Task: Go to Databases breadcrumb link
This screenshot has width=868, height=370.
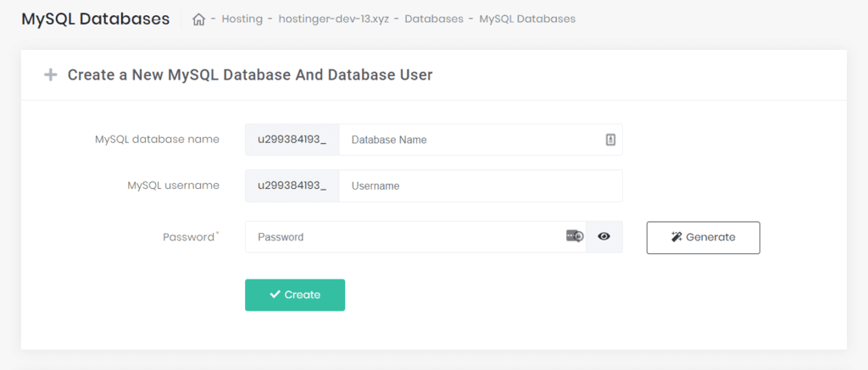Action: tap(433, 19)
